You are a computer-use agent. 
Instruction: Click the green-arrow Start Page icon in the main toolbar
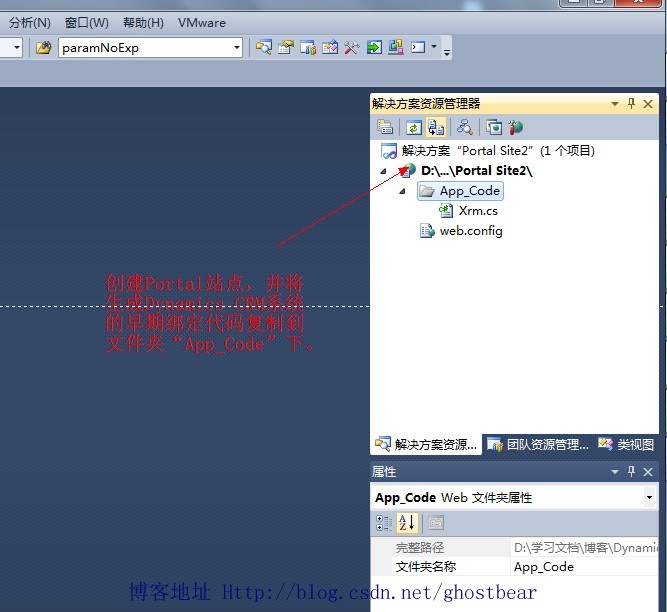[374, 47]
